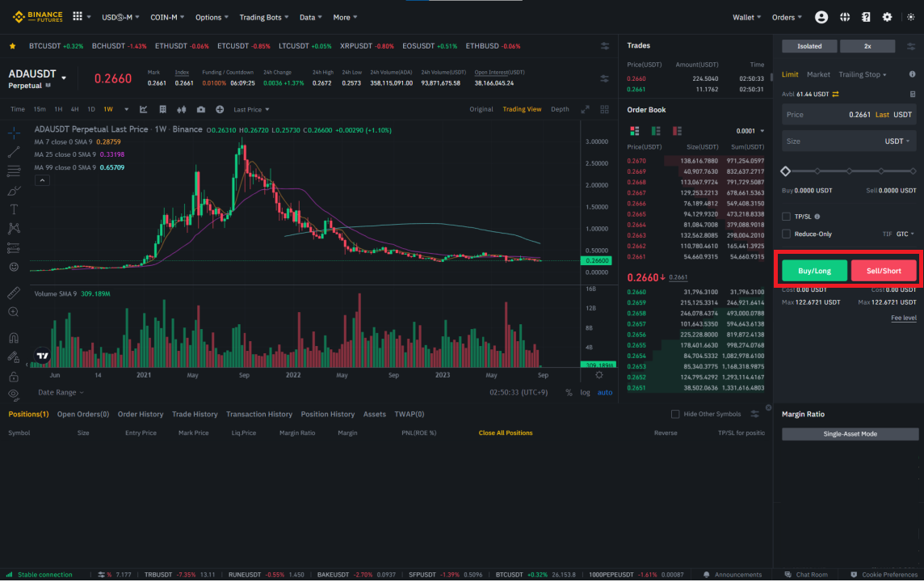Select the zoom-in magnifier tool
Image resolution: width=924 pixels, height=582 pixels.
(x=14, y=312)
